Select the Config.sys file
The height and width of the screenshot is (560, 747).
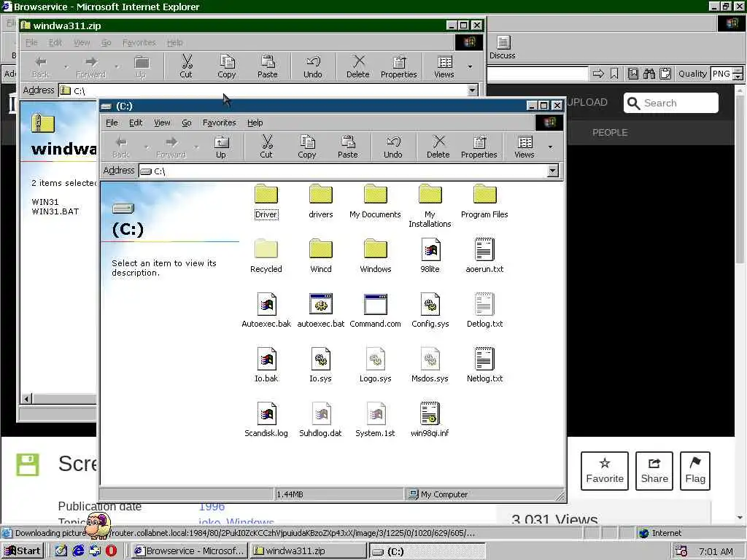430,311
